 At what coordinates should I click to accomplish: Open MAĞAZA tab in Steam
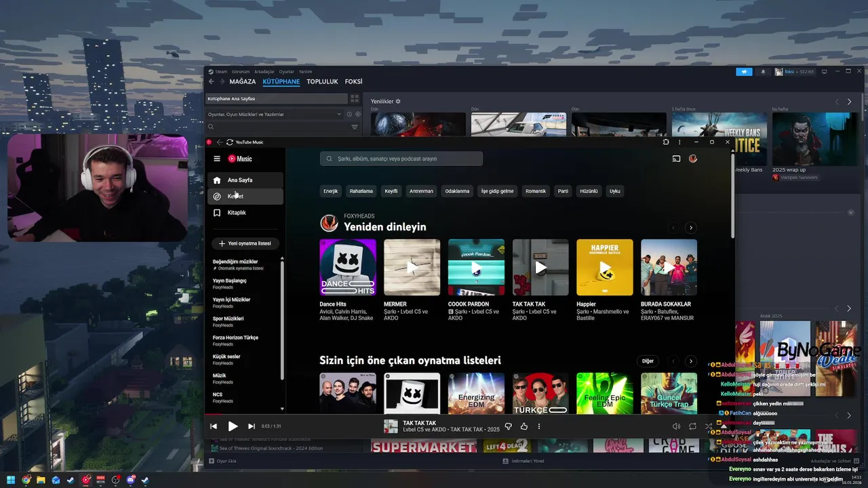242,81
